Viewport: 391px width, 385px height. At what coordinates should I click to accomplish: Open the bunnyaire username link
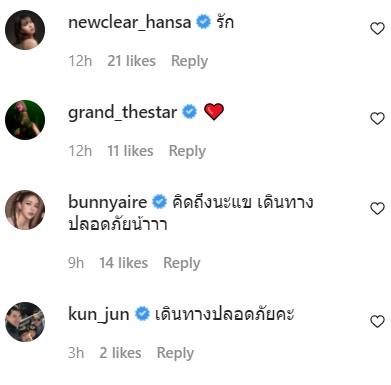point(107,202)
